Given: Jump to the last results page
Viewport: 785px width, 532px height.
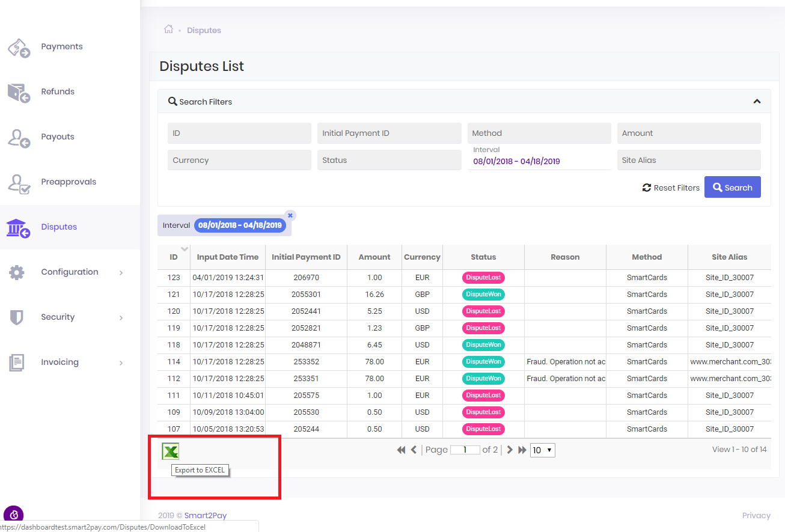Looking at the screenshot, I should pos(522,450).
